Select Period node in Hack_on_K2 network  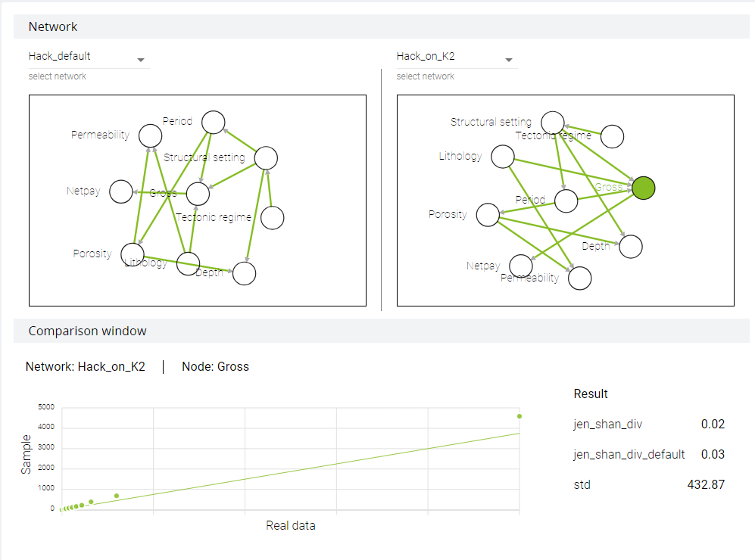(566, 201)
